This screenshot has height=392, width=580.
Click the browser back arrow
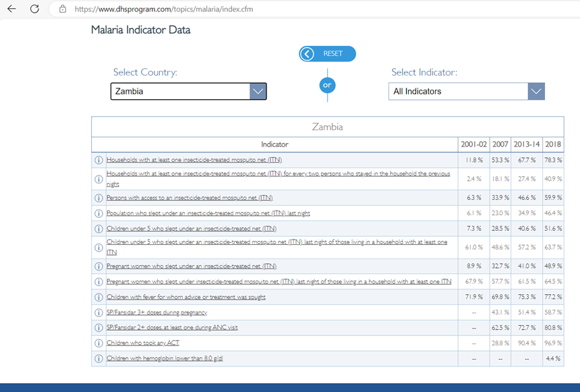click(x=11, y=9)
